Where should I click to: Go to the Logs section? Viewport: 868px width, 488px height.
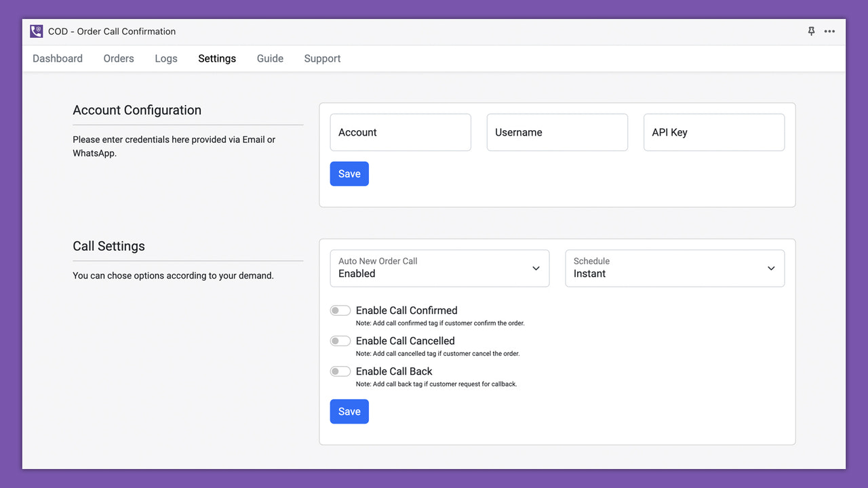click(165, 58)
